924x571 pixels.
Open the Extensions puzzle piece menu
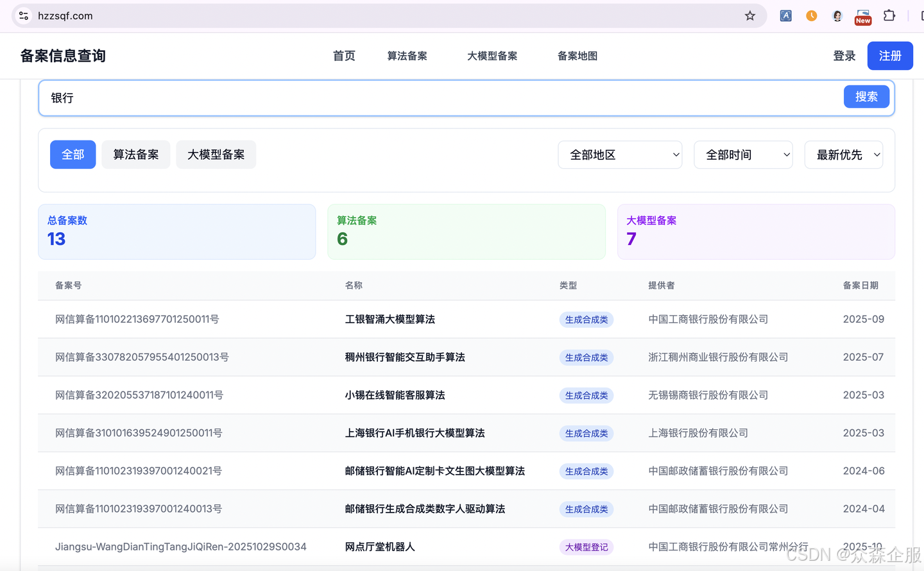point(889,15)
